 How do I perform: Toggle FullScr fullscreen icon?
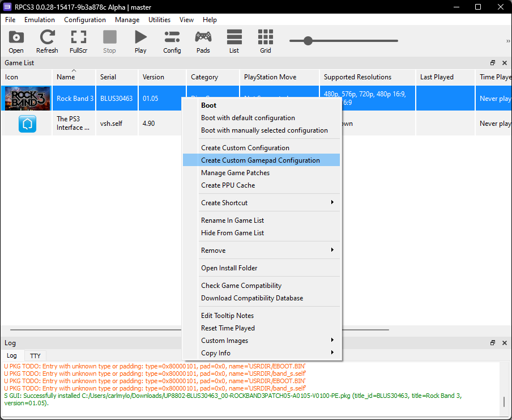click(x=78, y=41)
